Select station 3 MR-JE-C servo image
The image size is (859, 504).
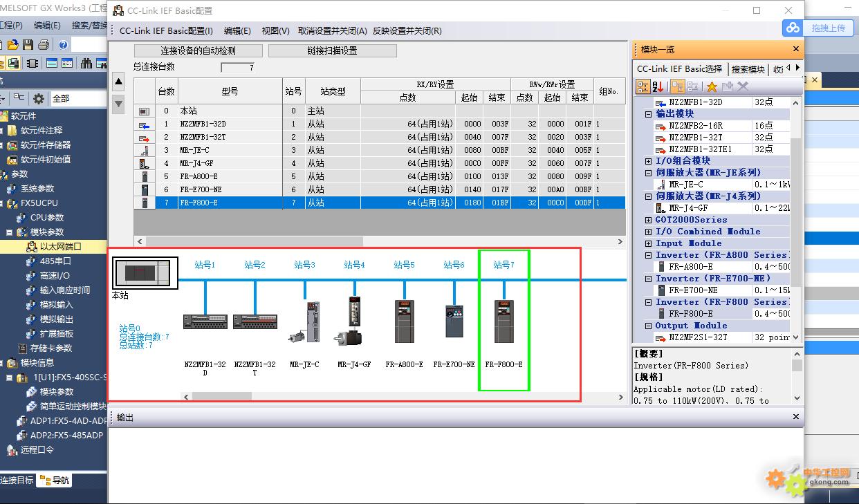[304, 322]
